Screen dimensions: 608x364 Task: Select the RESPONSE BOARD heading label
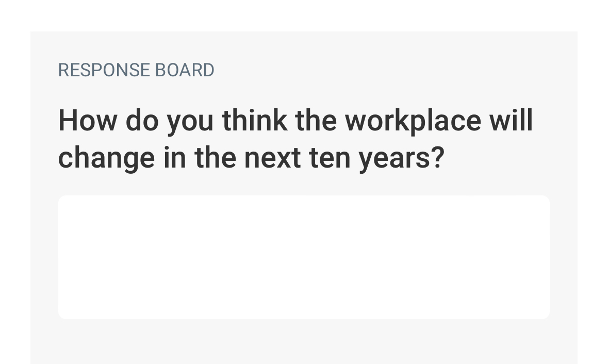[x=136, y=70]
